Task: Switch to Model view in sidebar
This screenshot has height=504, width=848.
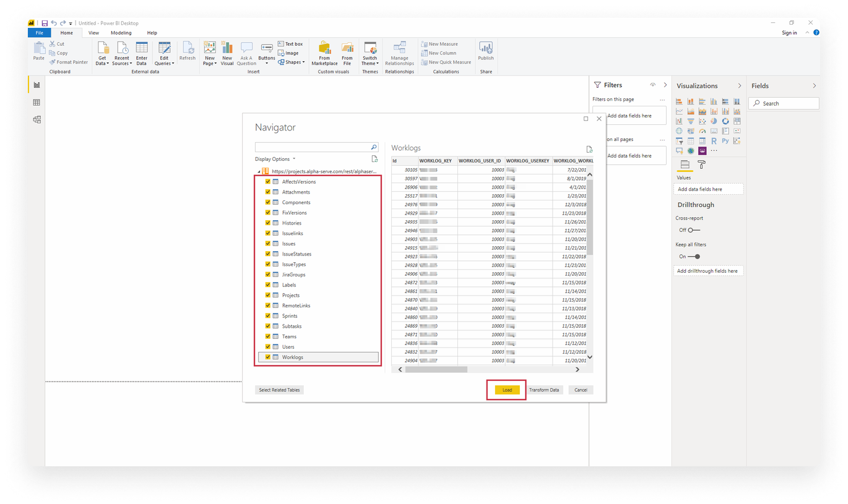Action: pos(37,119)
